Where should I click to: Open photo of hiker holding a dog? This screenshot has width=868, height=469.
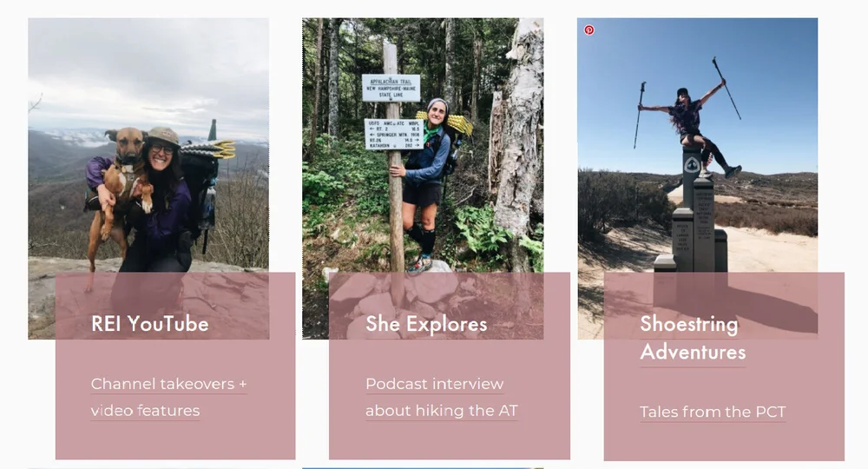click(148, 145)
